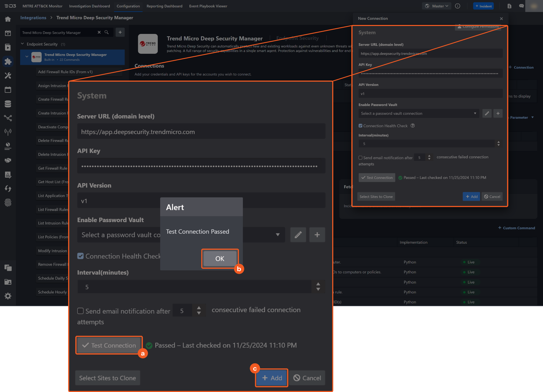543x392 pixels.
Task: Click the Integrations breadcrumb link
Action: tap(33, 18)
